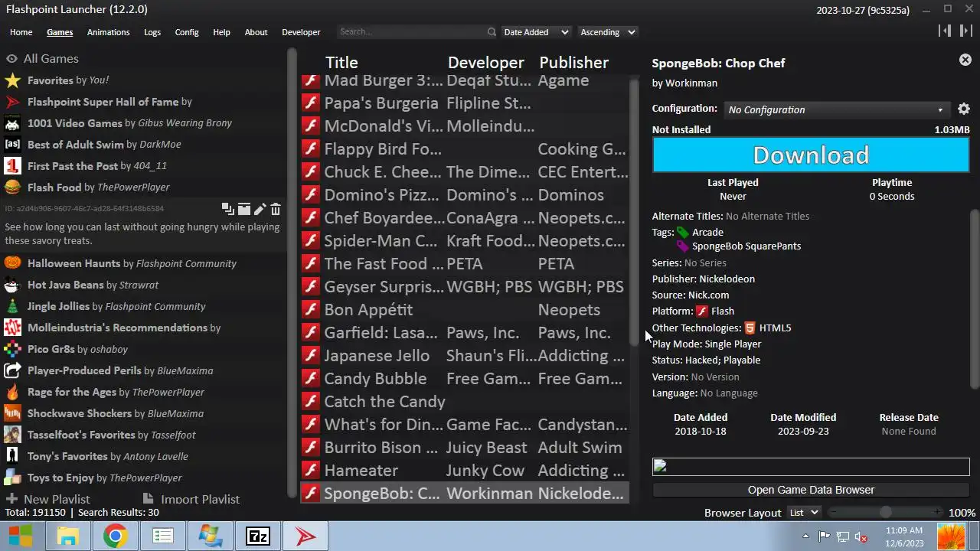
Task: Click Hot Java Beans cup icon
Action: click(x=12, y=285)
